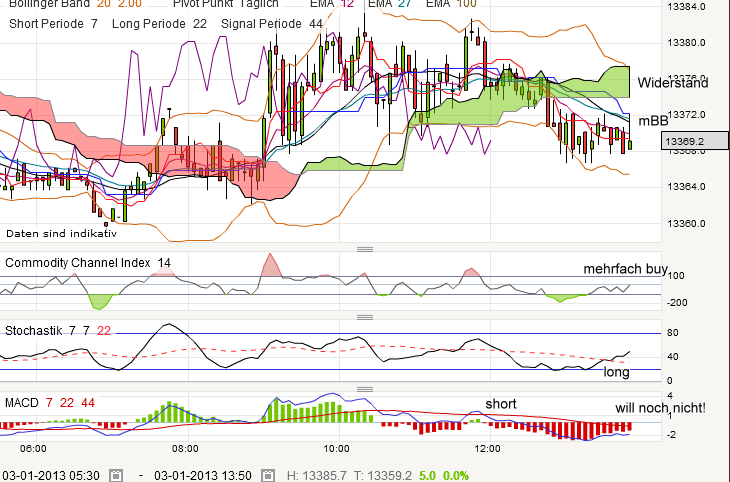Viewport: 730px width, 482px height.
Task: Select the MACD 7 22 44 label
Action: (x=50, y=402)
